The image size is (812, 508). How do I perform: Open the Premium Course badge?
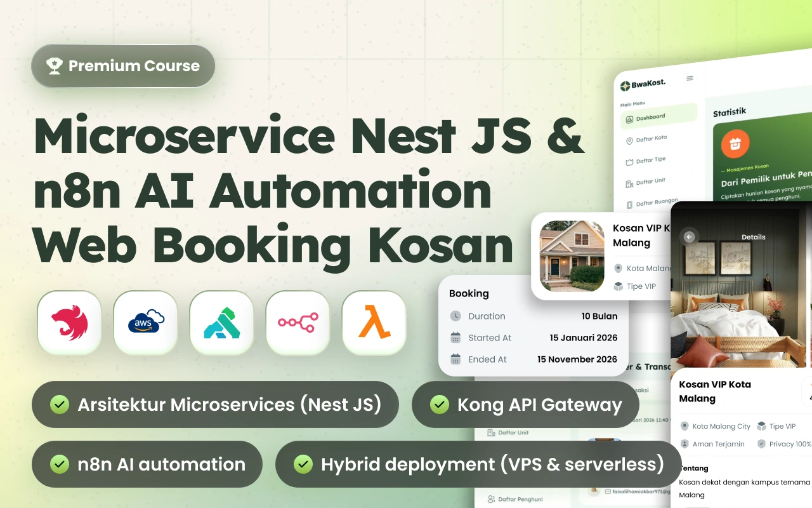point(122,65)
